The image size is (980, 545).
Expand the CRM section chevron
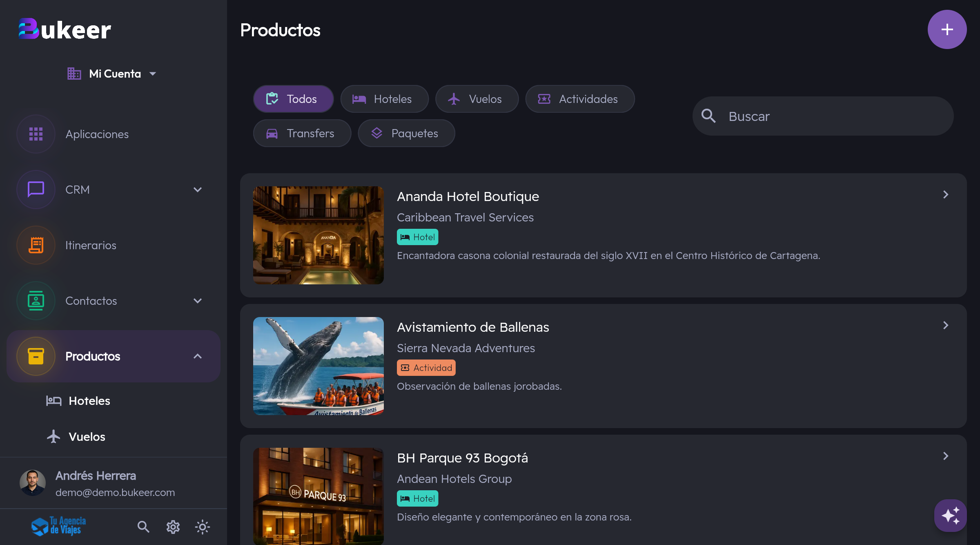point(198,189)
